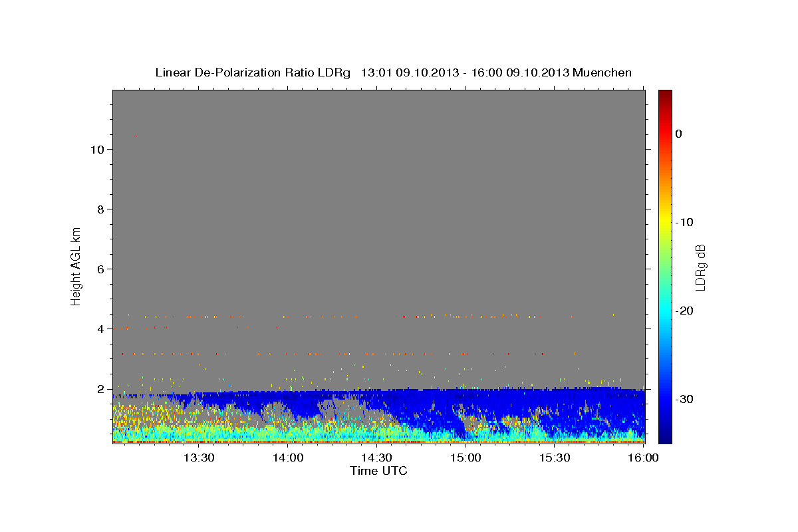The image size is (798, 532).
Task: Click the 'Muenchen' location in title
Action: pos(603,72)
